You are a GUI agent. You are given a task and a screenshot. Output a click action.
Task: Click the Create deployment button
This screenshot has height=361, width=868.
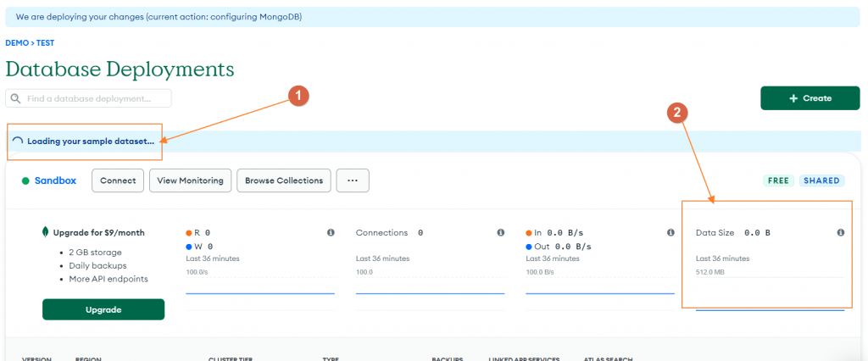coord(810,98)
